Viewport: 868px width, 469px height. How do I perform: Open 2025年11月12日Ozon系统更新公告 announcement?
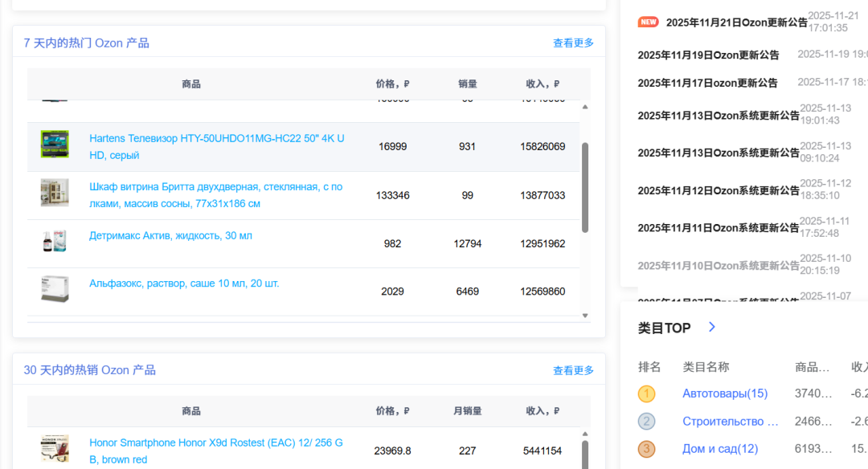click(719, 191)
